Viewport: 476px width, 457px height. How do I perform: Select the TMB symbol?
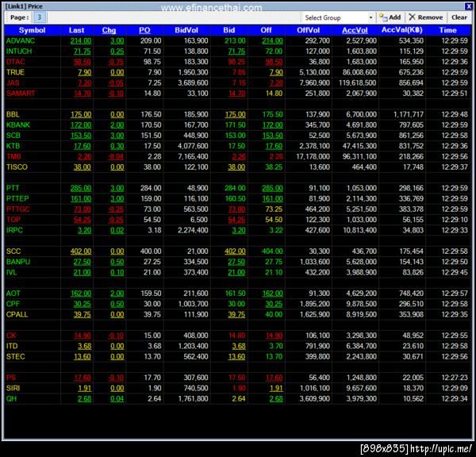(13, 156)
